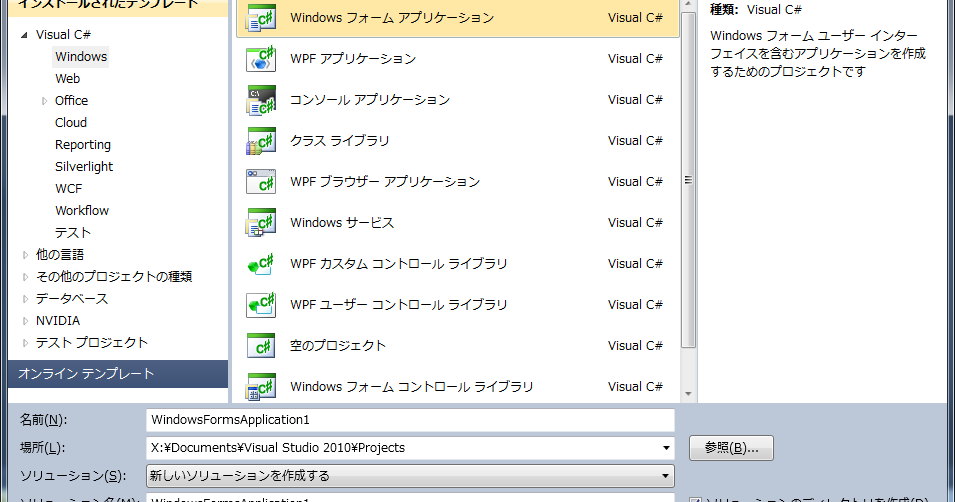Click the 参照(B)... browse button
The width and height of the screenshot is (955, 502).
pyautogui.click(x=731, y=448)
